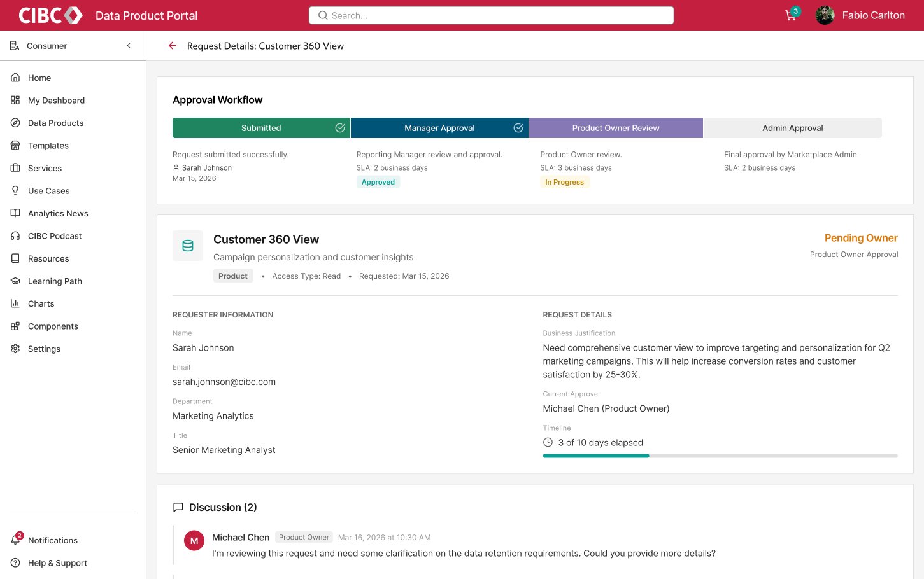Click the Senior Marketing Analyst title
This screenshot has width=924, height=579.
[x=224, y=450]
